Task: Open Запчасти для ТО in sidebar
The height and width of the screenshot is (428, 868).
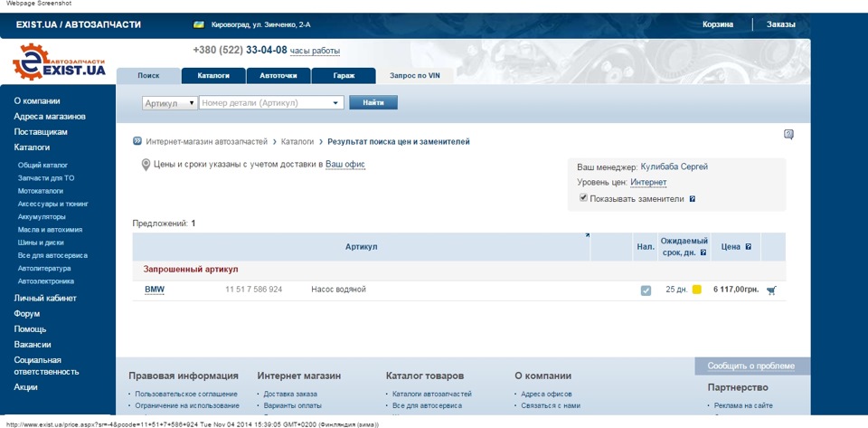Action: point(46,178)
